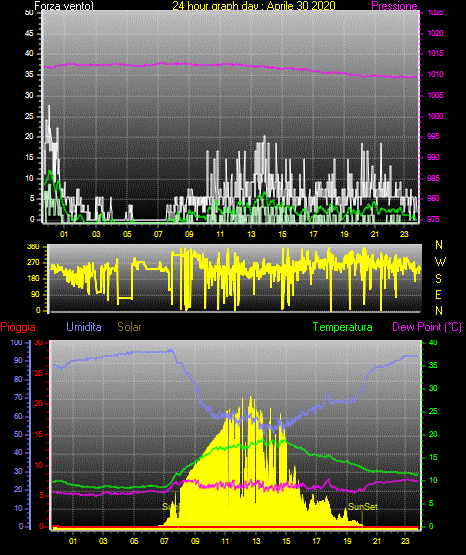This screenshot has height=555, width=466.
Task: Click the wind direction axis value 180
Action: (x=33, y=279)
